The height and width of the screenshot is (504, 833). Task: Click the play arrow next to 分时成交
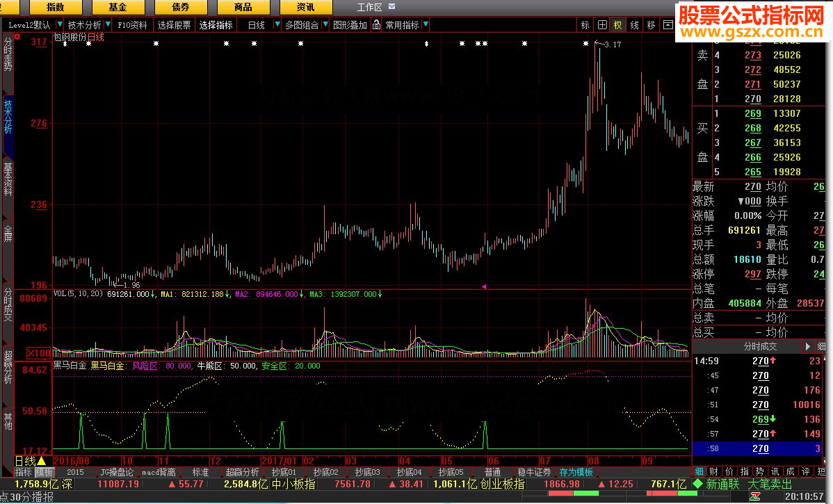807,346
